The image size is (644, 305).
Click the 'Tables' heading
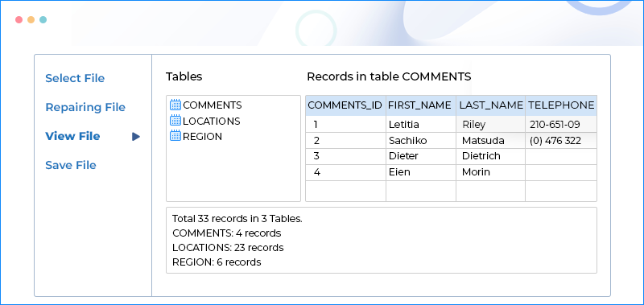pos(184,76)
